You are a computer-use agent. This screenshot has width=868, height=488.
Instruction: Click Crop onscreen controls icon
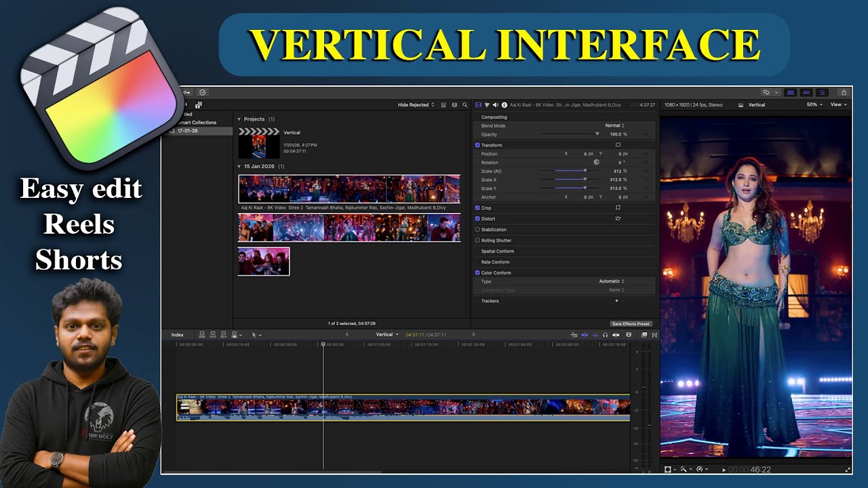(x=618, y=207)
